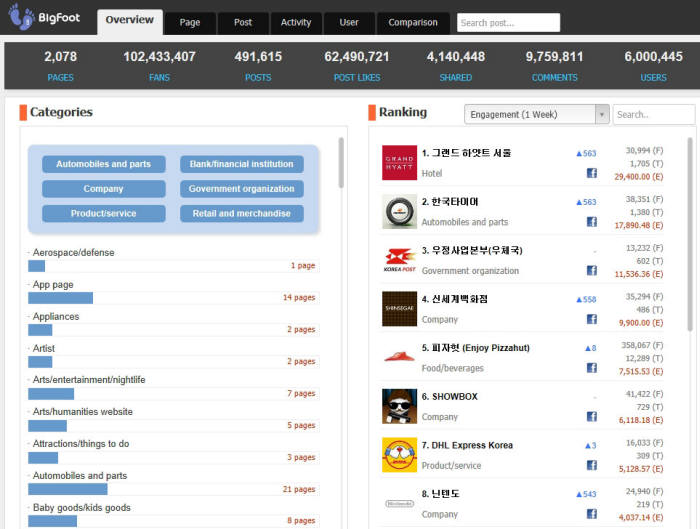700x529 pixels.
Task: Open Facebook icon for SHOWBOX row
Action: coord(592,417)
